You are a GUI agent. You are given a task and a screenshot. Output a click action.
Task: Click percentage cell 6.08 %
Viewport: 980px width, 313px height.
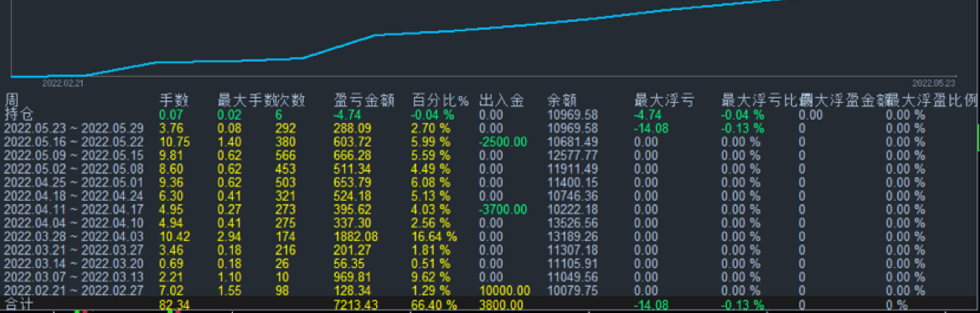tap(431, 182)
